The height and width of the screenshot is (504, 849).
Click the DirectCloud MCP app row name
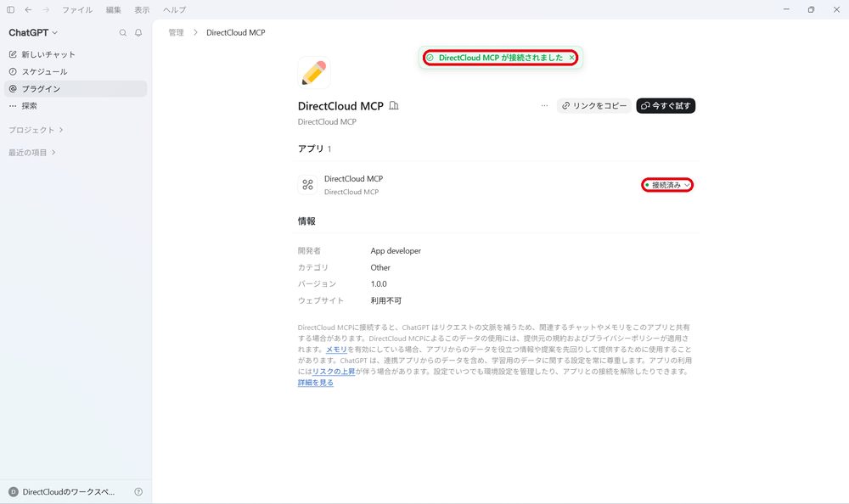coord(353,179)
